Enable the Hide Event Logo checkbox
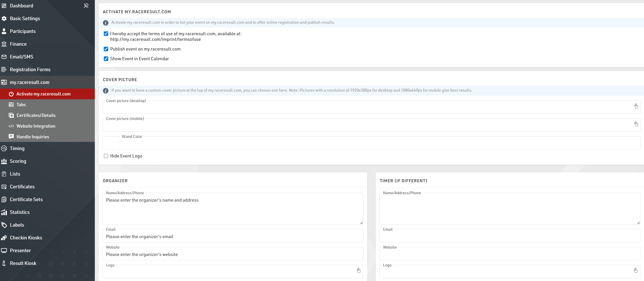 pyautogui.click(x=106, y=156)
